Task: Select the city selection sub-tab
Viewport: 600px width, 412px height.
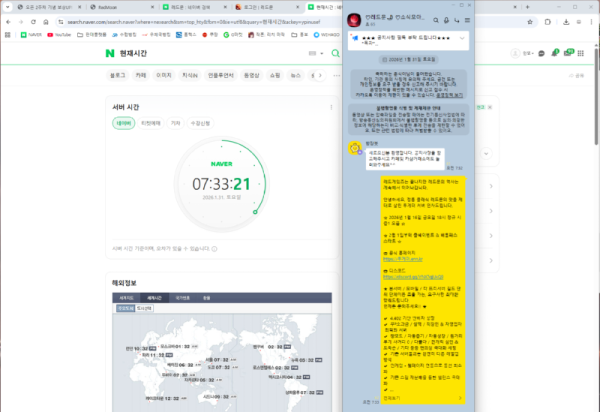Action: pos(144,308)
